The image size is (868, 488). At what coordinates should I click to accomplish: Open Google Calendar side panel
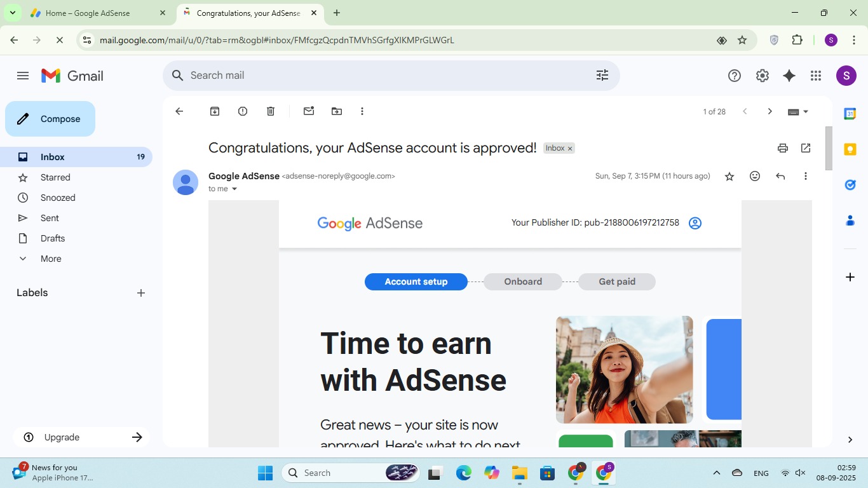850,114
